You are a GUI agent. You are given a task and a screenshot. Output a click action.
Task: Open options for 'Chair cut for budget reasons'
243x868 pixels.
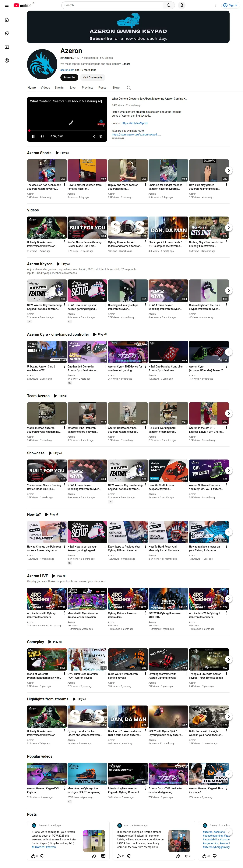coord(186,185)
